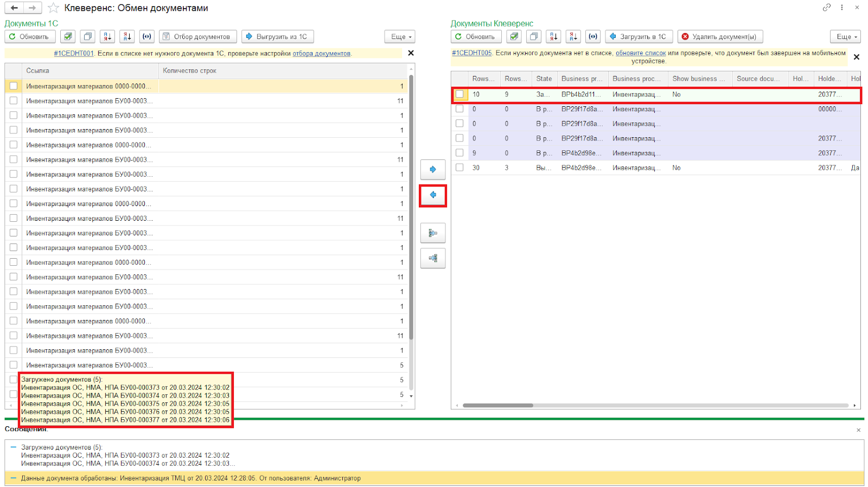Tick checkbox of Клеверенс row with Rows 30
This screenshot has width=868, height=487.
click(x=459, y=168)
